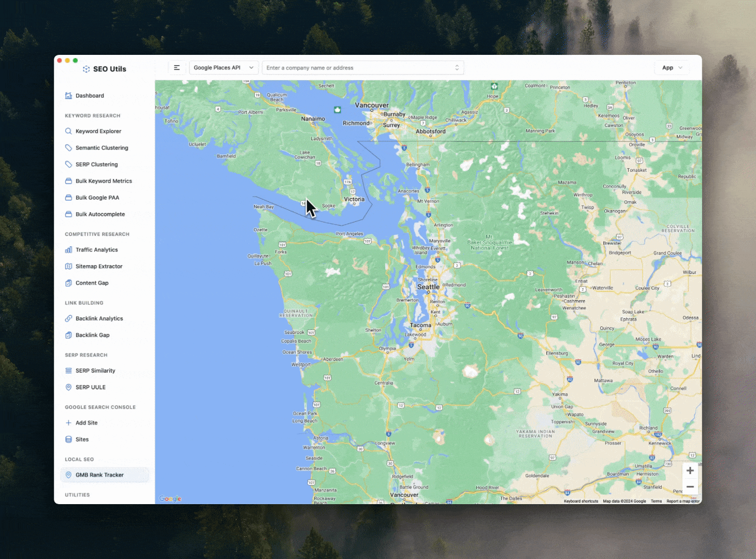Click Report a map error link
Viewport: 756px width, 559px height.
pos(682,501)
